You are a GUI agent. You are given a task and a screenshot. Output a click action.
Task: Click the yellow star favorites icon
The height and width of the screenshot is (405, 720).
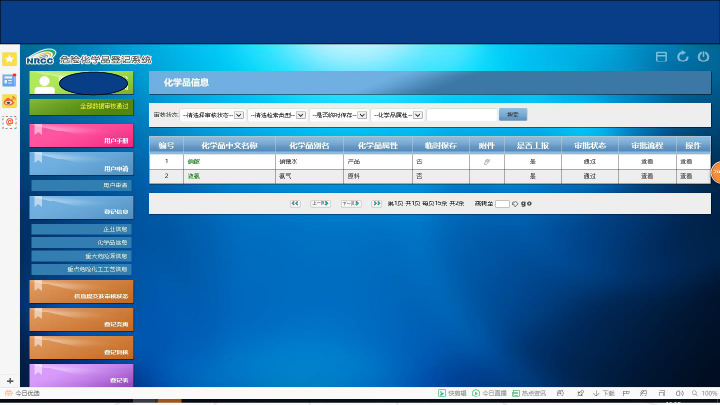9,59
